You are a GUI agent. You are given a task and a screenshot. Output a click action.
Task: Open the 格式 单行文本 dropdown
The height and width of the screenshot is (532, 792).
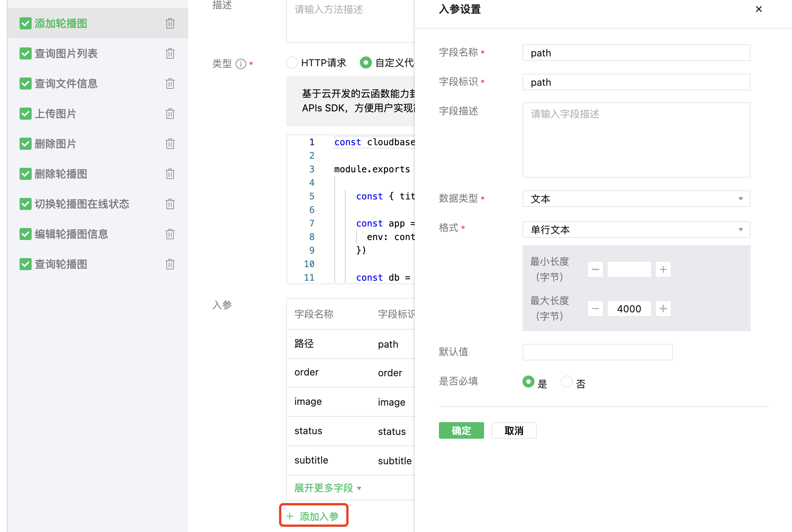[x=636, y=230]
